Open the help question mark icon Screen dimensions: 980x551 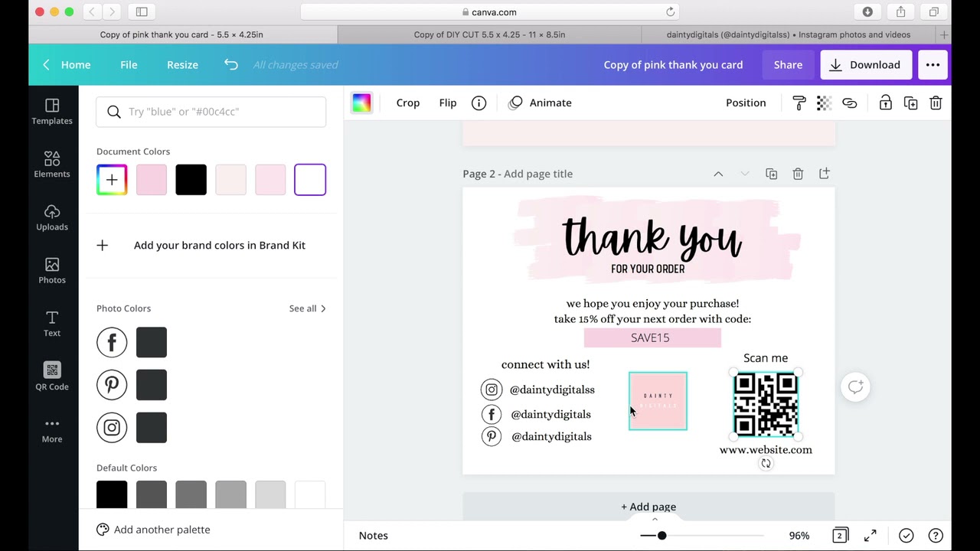[936, 536]
